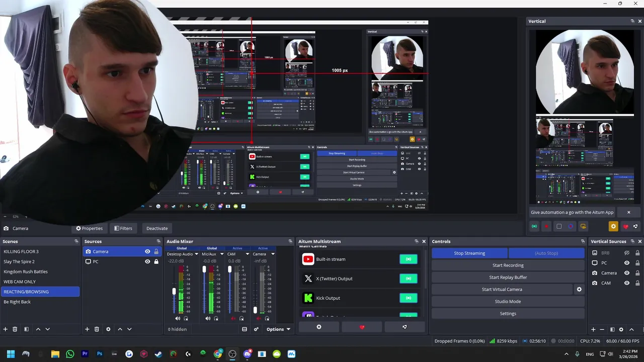The image size is (644, 362).
Task: Open Mic/Aux channel dropdown arrow
Action: pos(221,254)
